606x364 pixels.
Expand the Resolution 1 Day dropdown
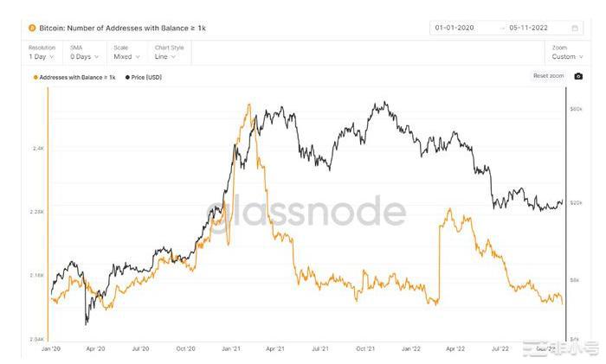[41, 56]
